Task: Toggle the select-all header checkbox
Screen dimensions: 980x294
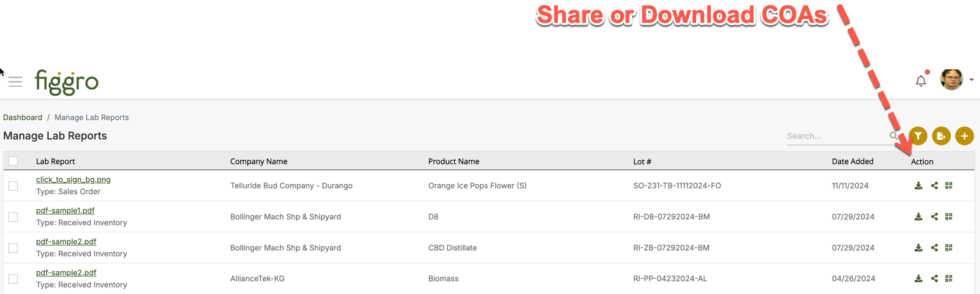Action: coord(13,161)
